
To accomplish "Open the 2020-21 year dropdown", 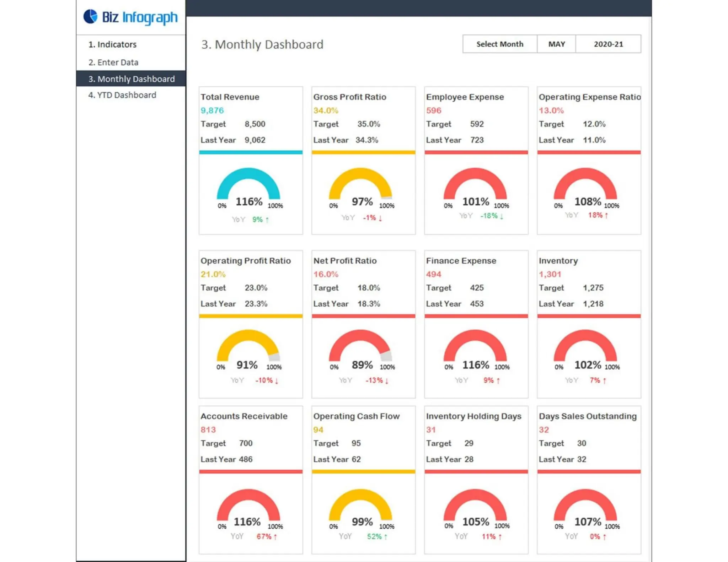I will pos(608,44).
